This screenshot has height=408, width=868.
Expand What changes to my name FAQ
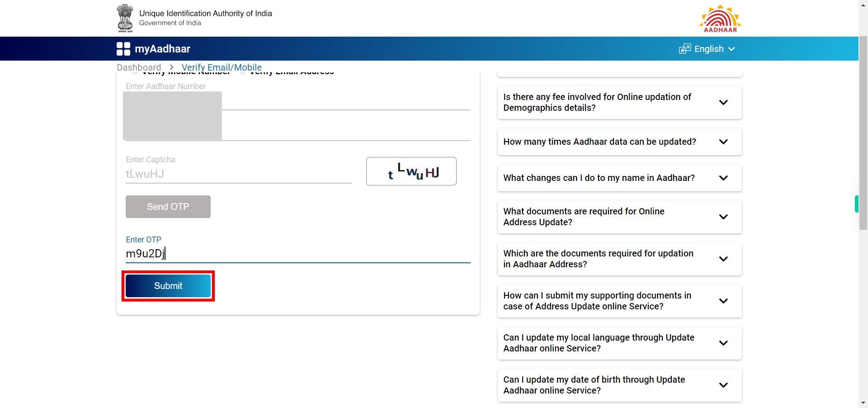click(x=620, y=178)
